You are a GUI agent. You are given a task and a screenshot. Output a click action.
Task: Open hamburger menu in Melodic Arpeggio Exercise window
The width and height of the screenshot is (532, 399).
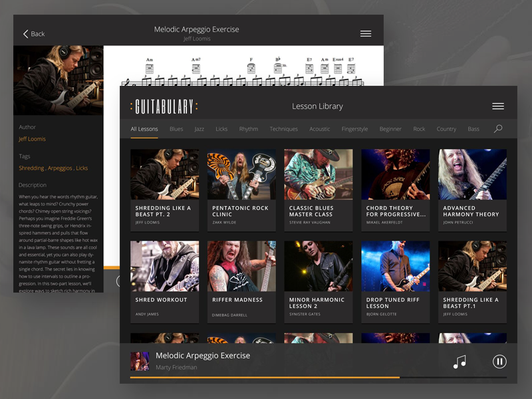365,34
